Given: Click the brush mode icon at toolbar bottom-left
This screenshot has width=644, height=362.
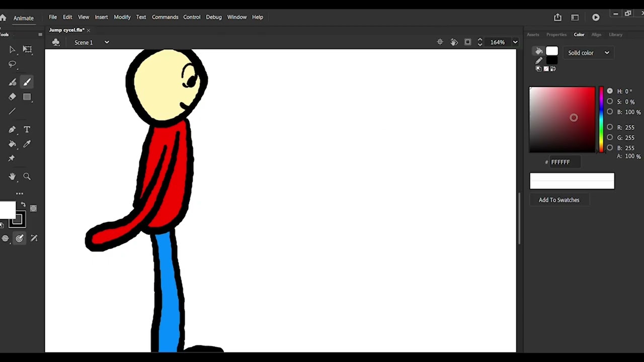Looking at the screenshot, I should (5, 238).
